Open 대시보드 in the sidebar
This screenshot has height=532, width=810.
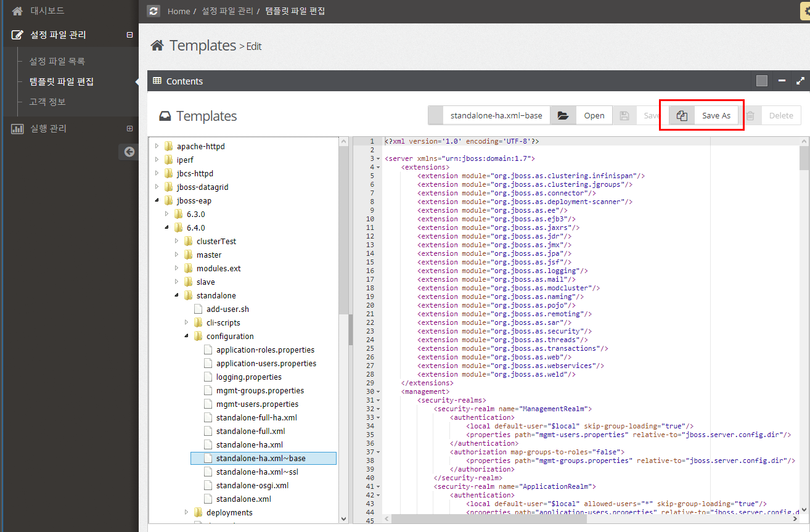(x=47, y=10)
